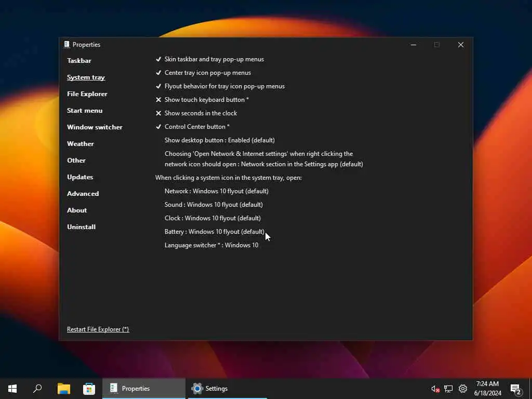532x399 pixels.
Task: Open Microsoft Store from taskbar
Action: coord(89,389)
